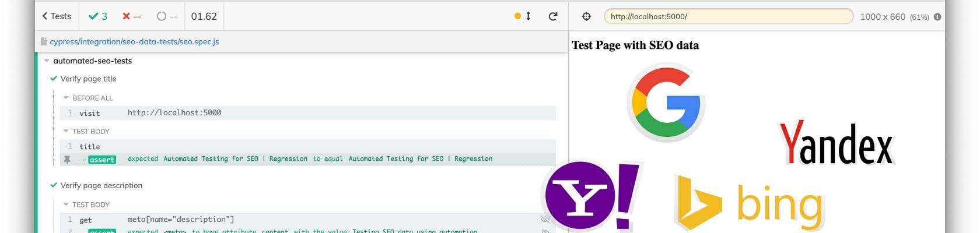Select the Verify page title test
This screenshot has width=980, height=233.
coord(88,79)
